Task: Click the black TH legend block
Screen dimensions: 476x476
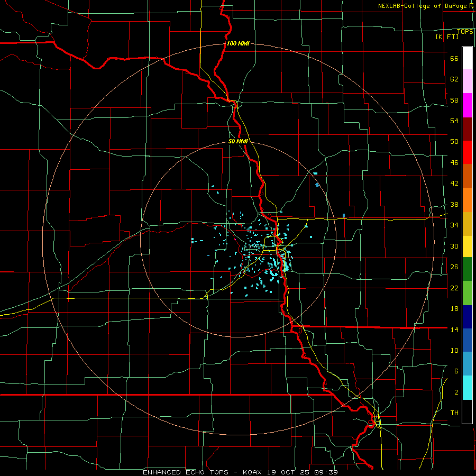Action: click(x=467, y=411)
